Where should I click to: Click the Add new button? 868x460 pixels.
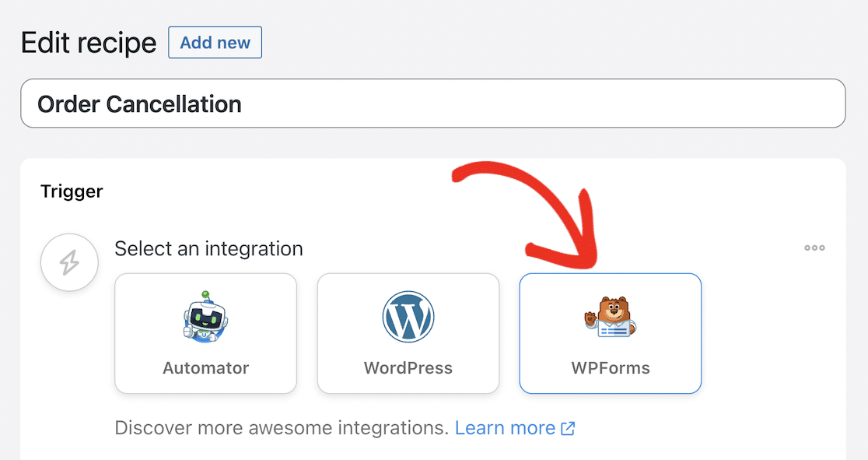tap(215, 43)
